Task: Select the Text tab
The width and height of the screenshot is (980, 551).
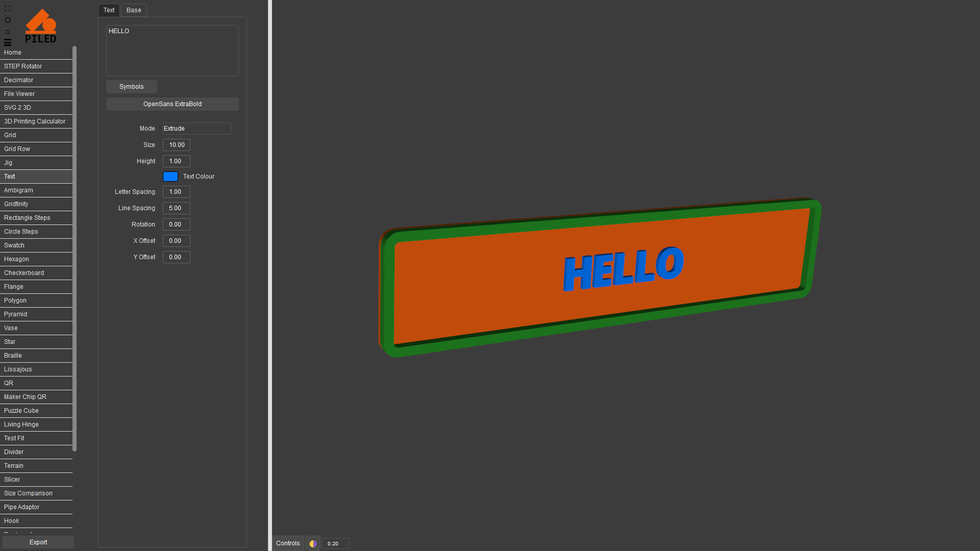Action: click(x=109, y=10)
